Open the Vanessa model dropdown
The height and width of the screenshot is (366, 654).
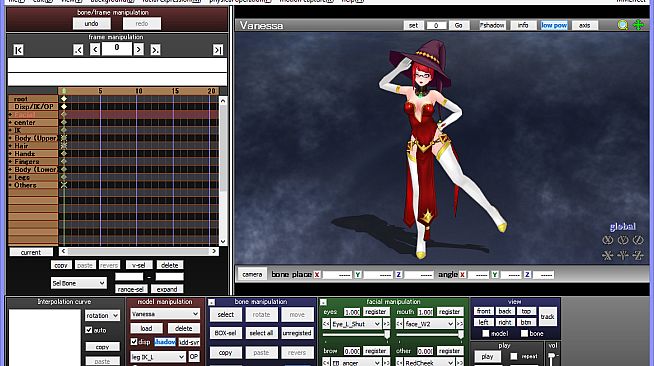pyautogui.click(x=165, y=314)
